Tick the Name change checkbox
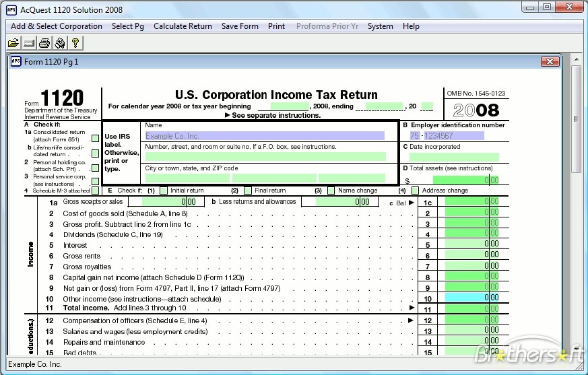This screenshot has width=588, height=375. (x=331, y=191)
